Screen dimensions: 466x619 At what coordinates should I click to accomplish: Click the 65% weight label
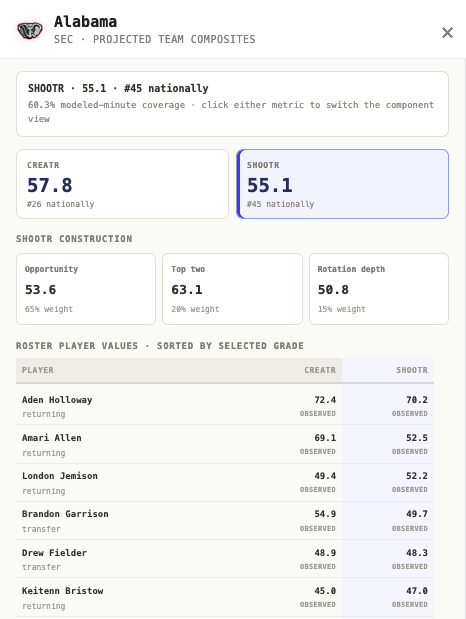point(49,309)
